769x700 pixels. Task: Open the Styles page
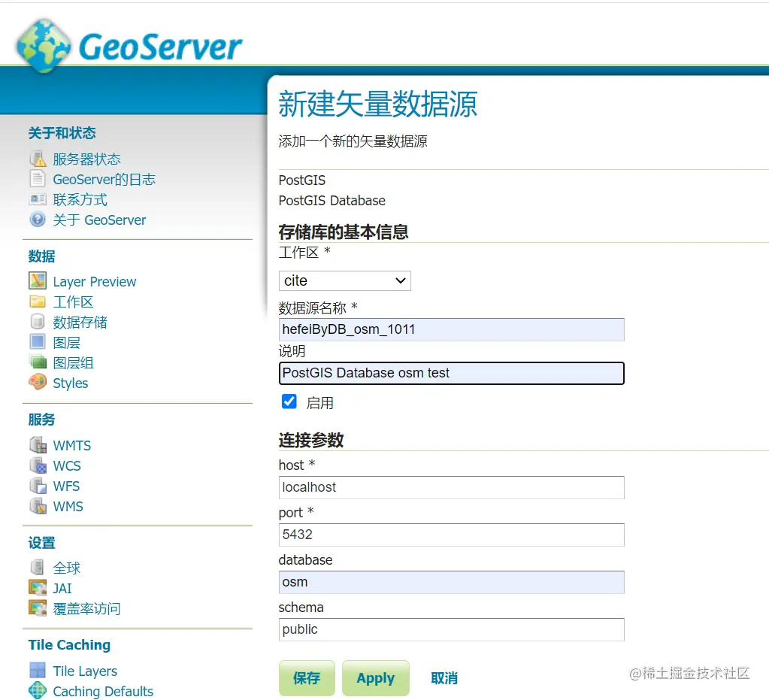coord(70,383)
